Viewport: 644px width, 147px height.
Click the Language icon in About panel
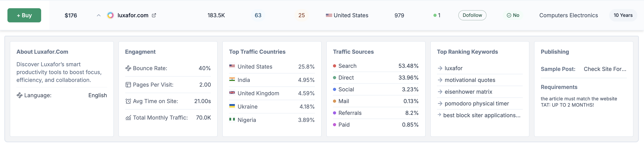(20, 95)
